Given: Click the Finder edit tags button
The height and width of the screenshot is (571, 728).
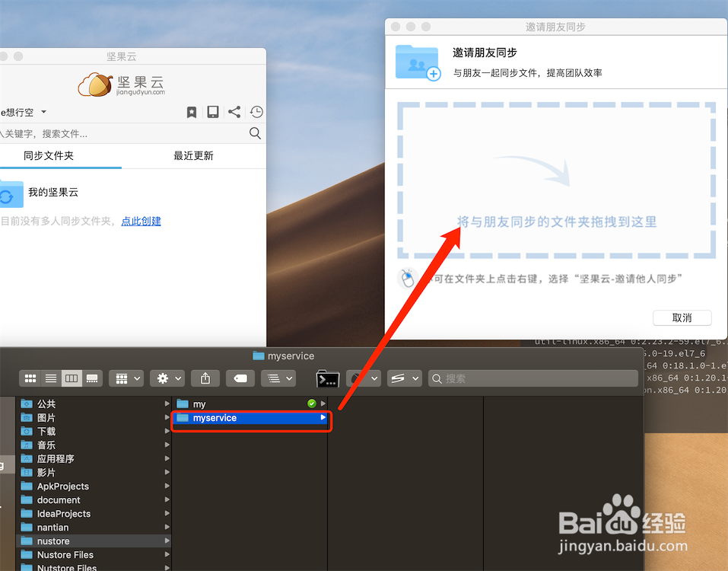Looking at the screenshot, I should tap(240, 378).
